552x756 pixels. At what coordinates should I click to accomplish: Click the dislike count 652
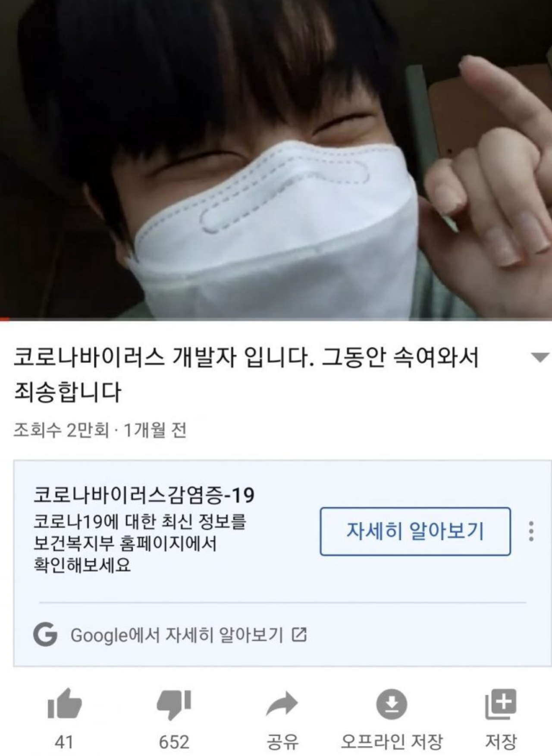[x=174, y=742]
